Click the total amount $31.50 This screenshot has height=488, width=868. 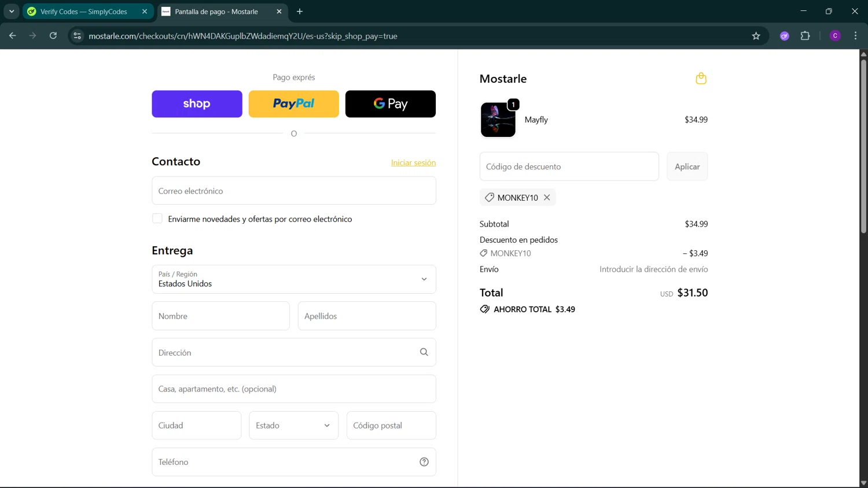pyautogui.click(x=693, y=293)
